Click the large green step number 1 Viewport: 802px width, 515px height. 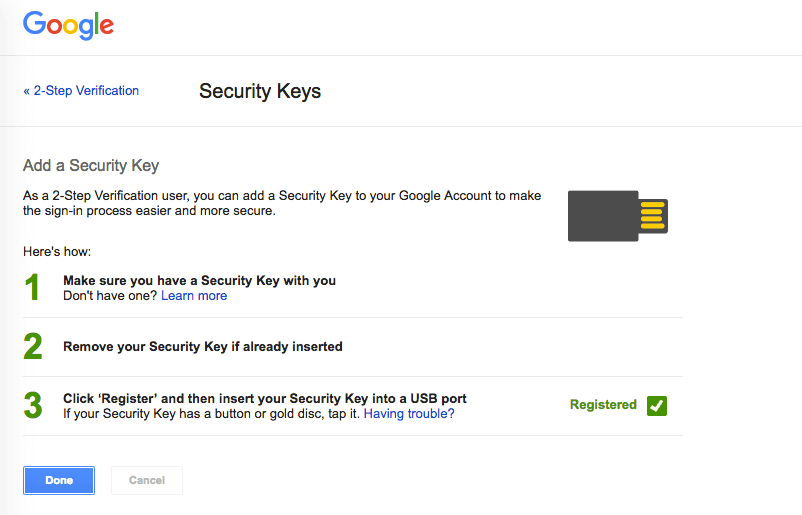click(33, 288)
